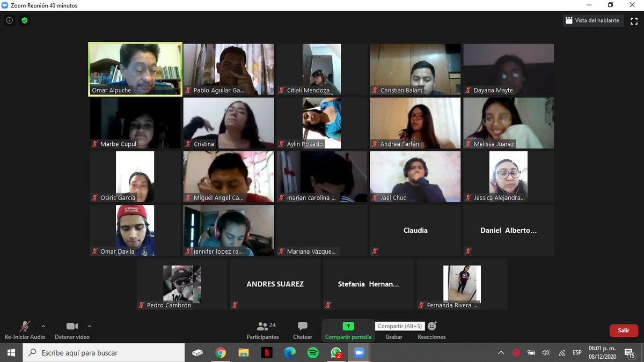Open the Windows Start menu
This screenshot has height=362, width=644.
pyautogui.click(x=10, y=353)
